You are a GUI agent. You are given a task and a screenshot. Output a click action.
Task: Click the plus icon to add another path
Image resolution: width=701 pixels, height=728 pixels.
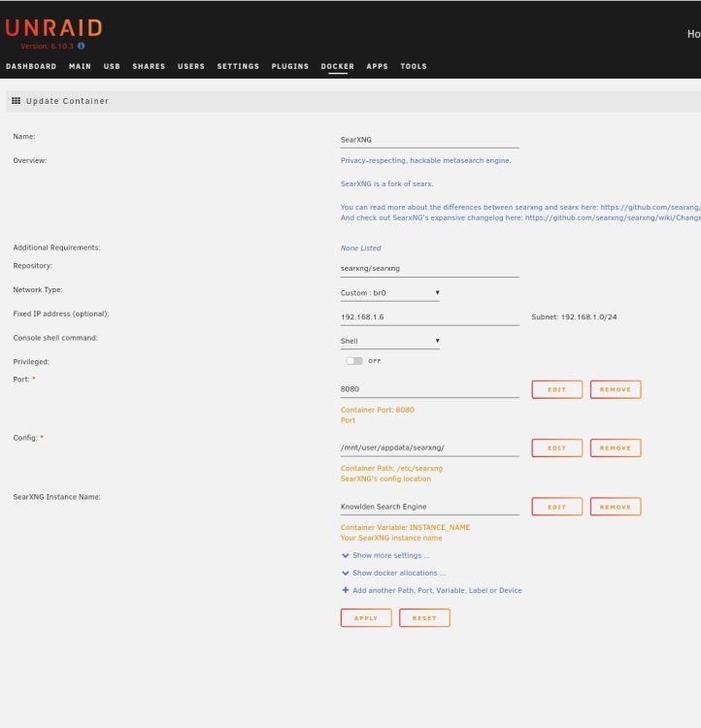(x=345, y=590)
